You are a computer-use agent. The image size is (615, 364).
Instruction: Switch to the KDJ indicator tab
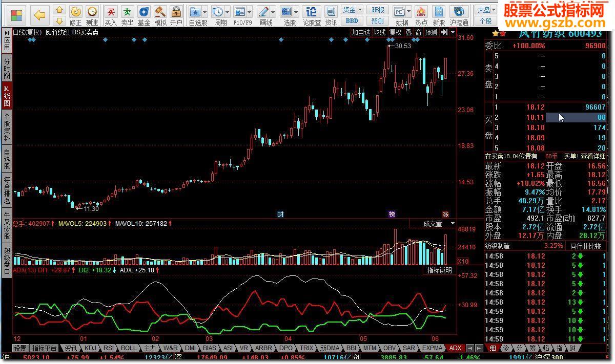90,348
